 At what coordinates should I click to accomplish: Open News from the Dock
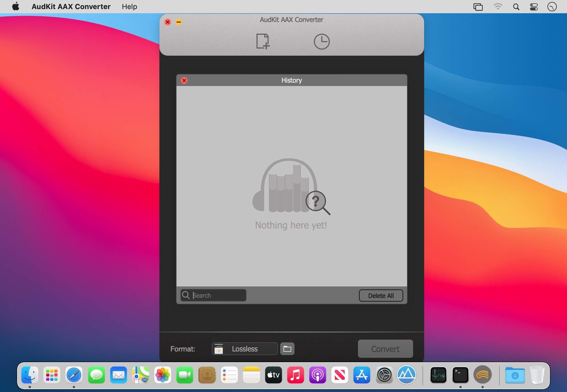tap(340, 375)
